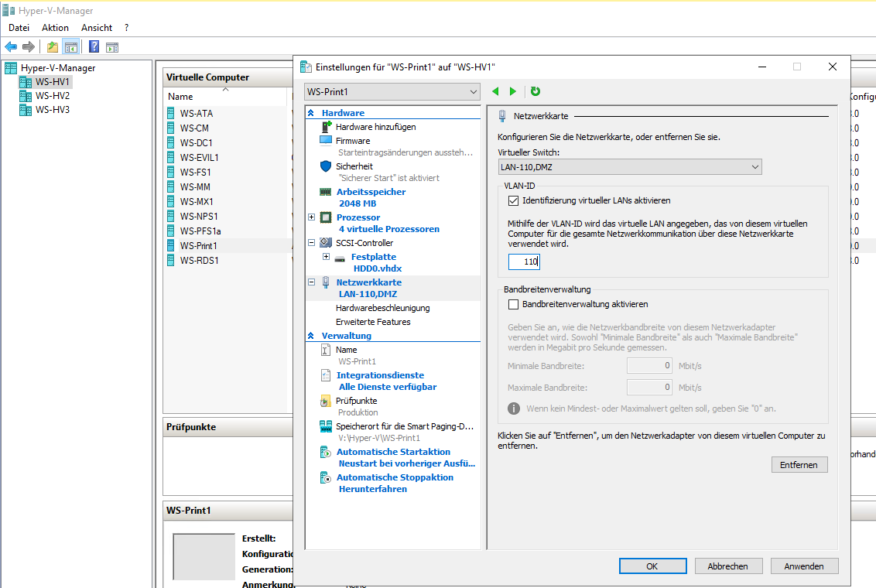Select Name entry under Verwaltung
876x588 pixels.
point(347,350)
